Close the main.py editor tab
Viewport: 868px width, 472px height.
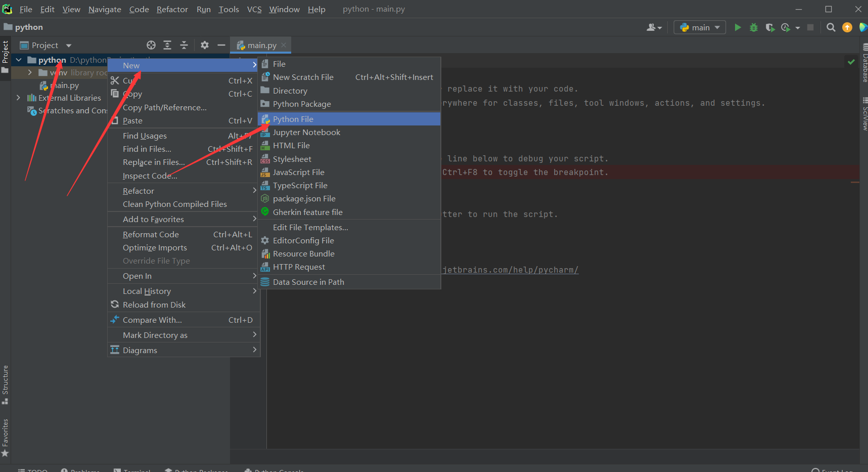[x=284, y=45]
